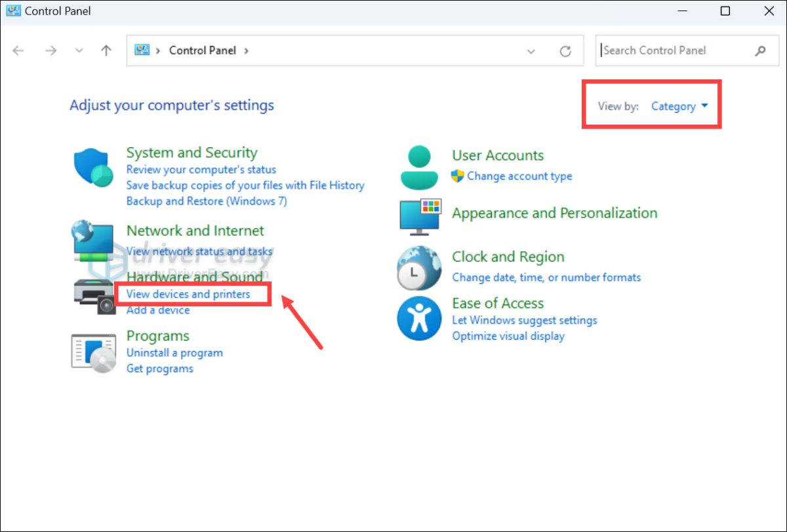
Task: Go up one level with Up arrow
Action: [106, 51]
